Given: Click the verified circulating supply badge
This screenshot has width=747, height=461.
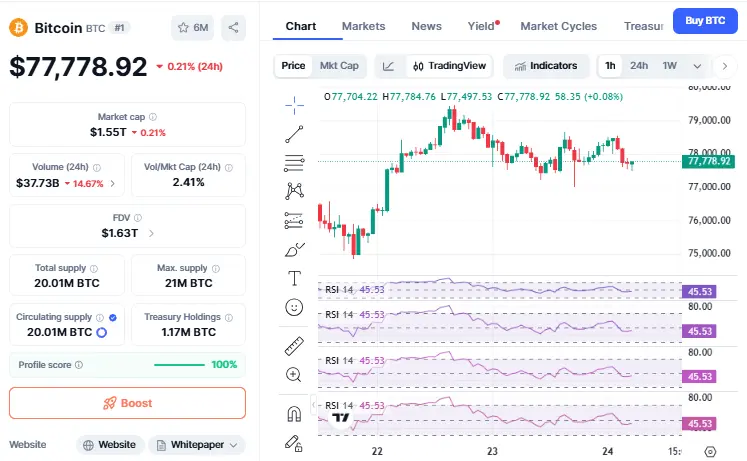Looking at the screenshot, I should pyautogui.click(x=113, y=318).
